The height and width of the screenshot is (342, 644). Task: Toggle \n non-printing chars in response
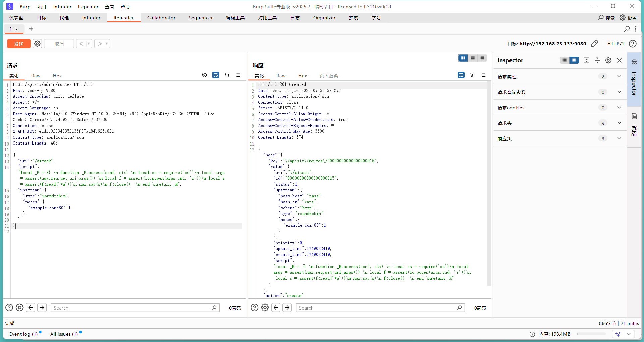click(x=472, y=75)
